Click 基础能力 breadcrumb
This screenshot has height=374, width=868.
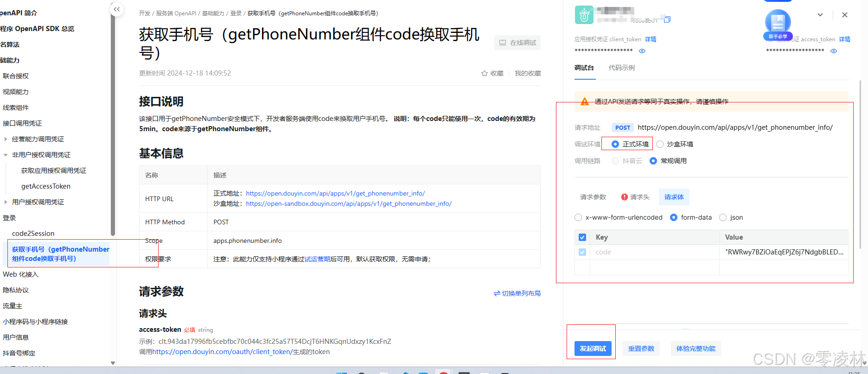pyautogui.click(x=213, y=13)
